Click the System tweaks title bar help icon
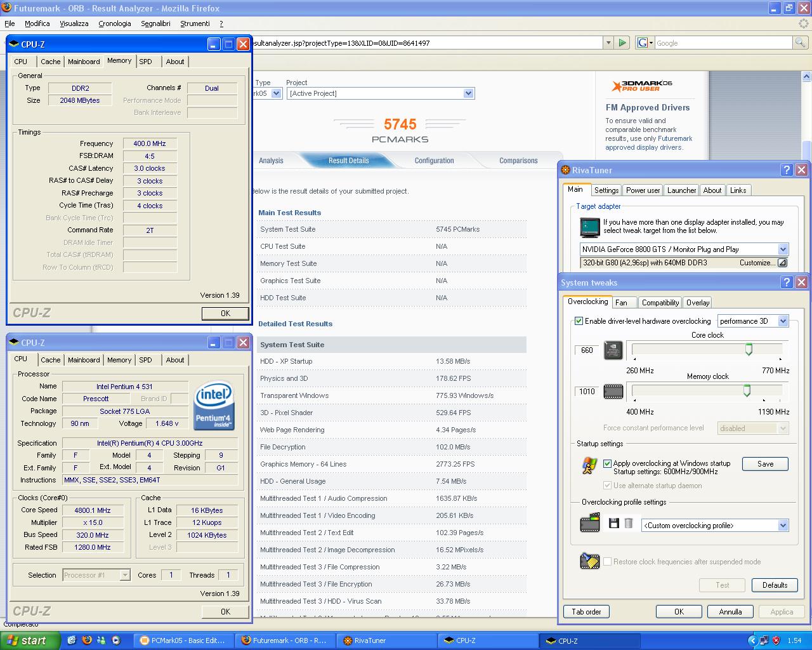Screen dimensions: 812x650 coord(787,282)
